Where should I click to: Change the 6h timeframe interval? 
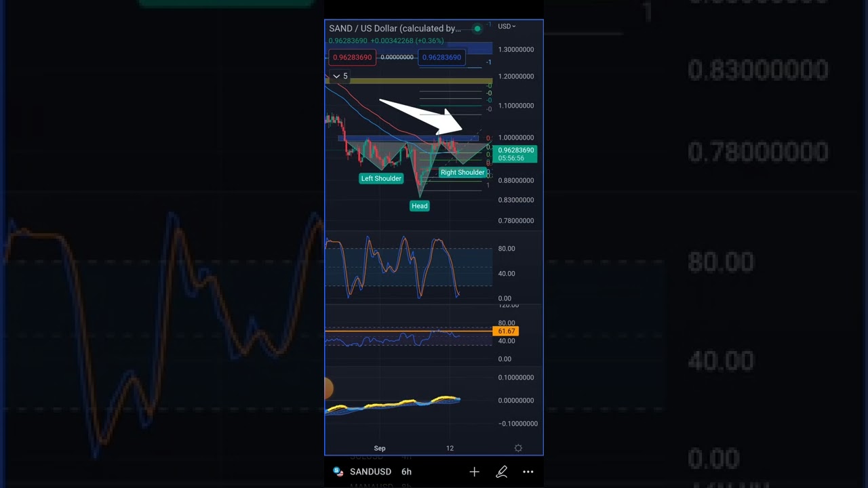point(406,472)
